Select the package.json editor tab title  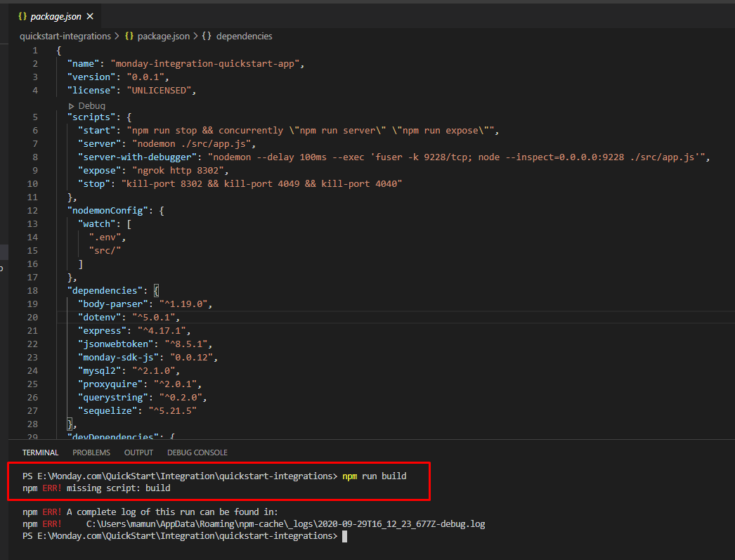[56, 16]
